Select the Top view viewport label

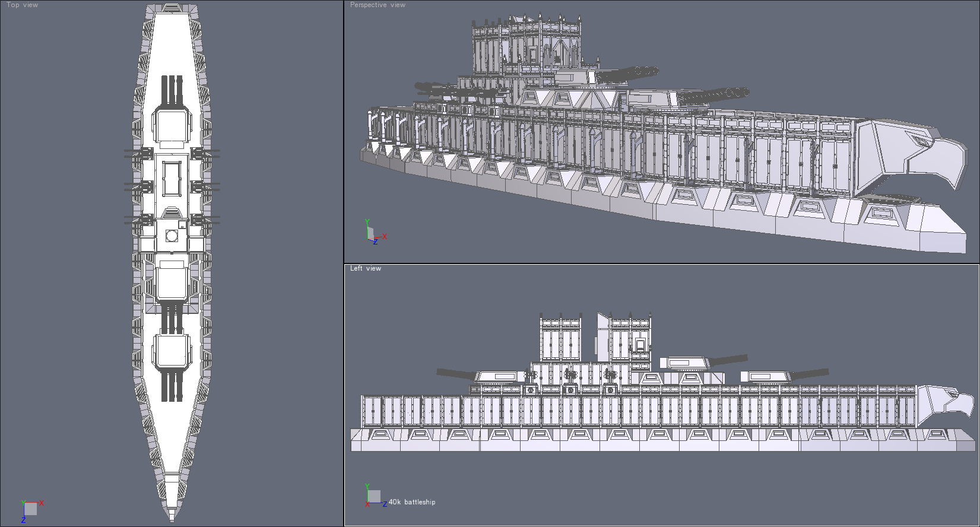tap(23, 5)
